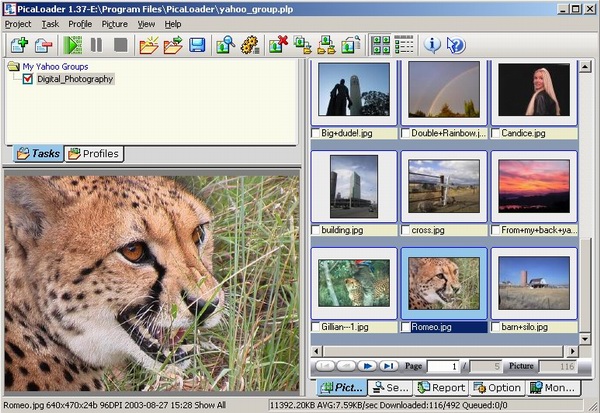Screen dimensions: 600x413
Task: Switch to the Tasks tab
Action: [38, 153]
